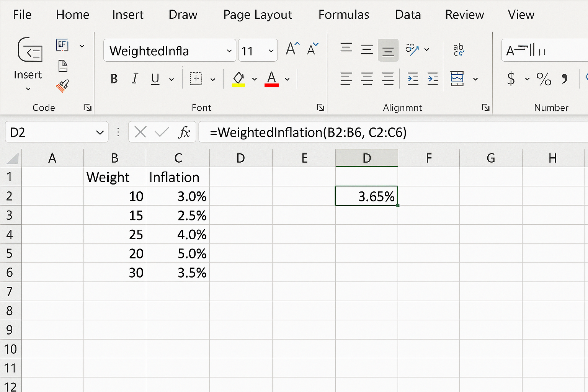The width and height of the screenshot is (588, 392).
Task: Select the Weight header cell
Action: click(115, 177)
